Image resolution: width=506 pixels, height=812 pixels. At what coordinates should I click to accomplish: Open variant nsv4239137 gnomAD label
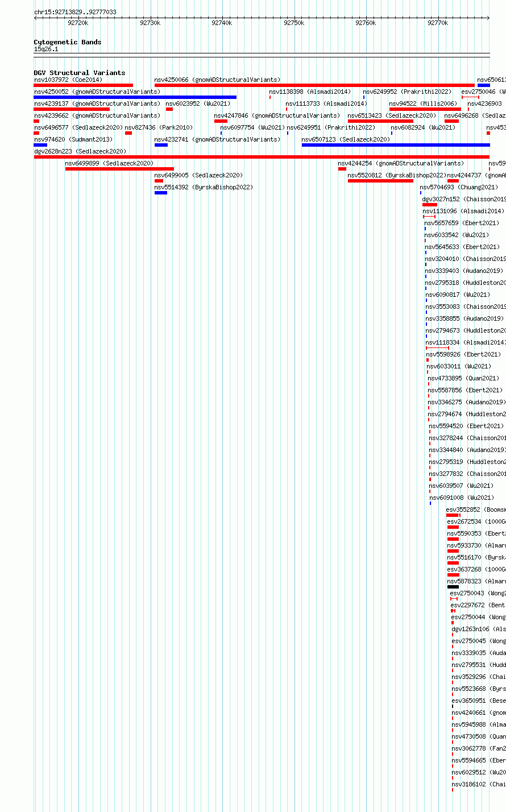click(x=97, y=103)
